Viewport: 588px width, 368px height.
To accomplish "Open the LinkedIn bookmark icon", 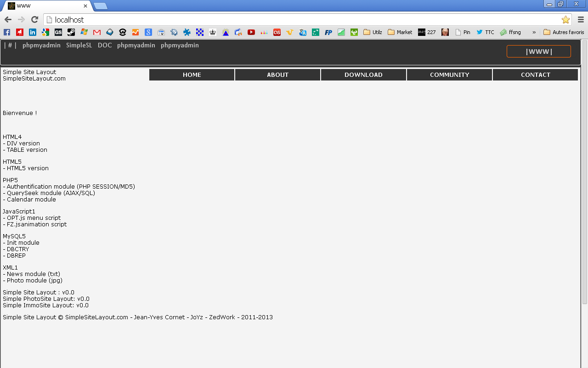I will (32, 32).
